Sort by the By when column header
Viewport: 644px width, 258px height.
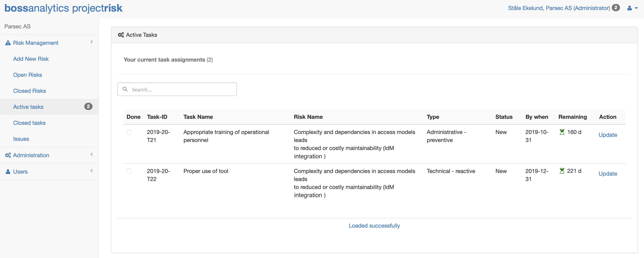(x=537, y=117)
